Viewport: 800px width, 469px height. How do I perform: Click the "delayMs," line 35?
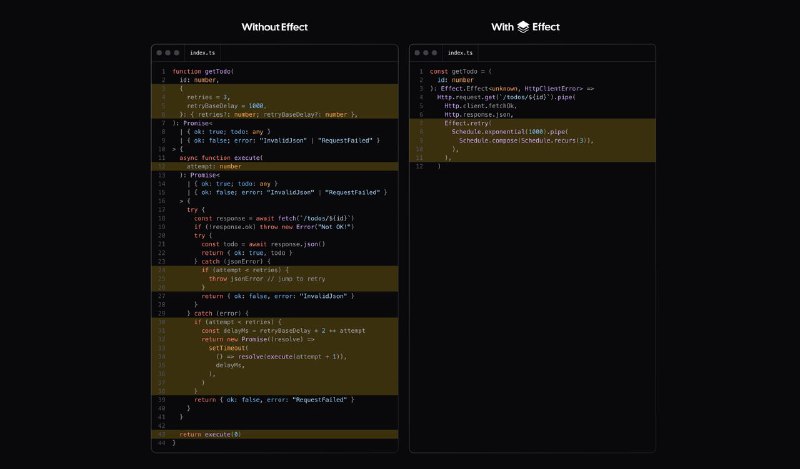pyautogui.click(x=230, y=365)
